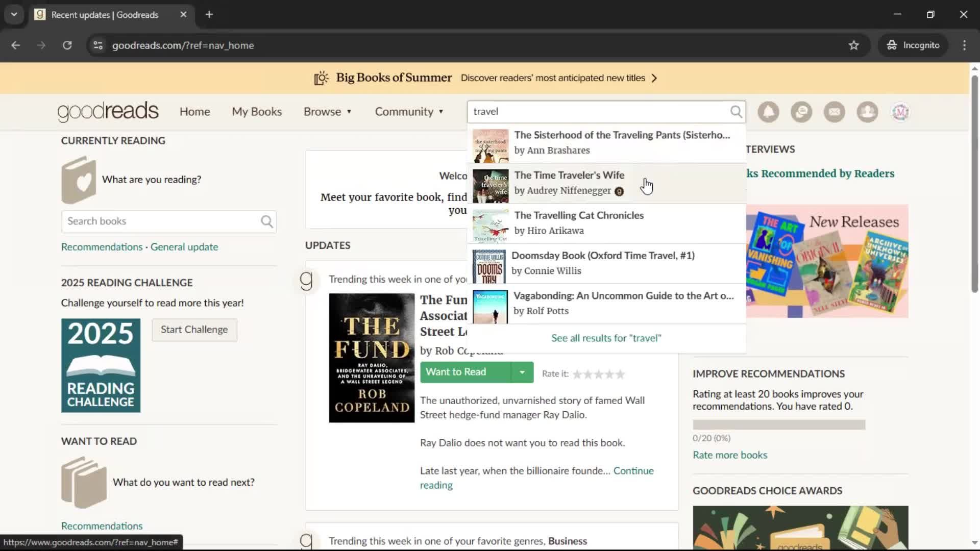This screenshot has width=980, height=551.
Task: Reload the page in the browser
Action: 67,45
